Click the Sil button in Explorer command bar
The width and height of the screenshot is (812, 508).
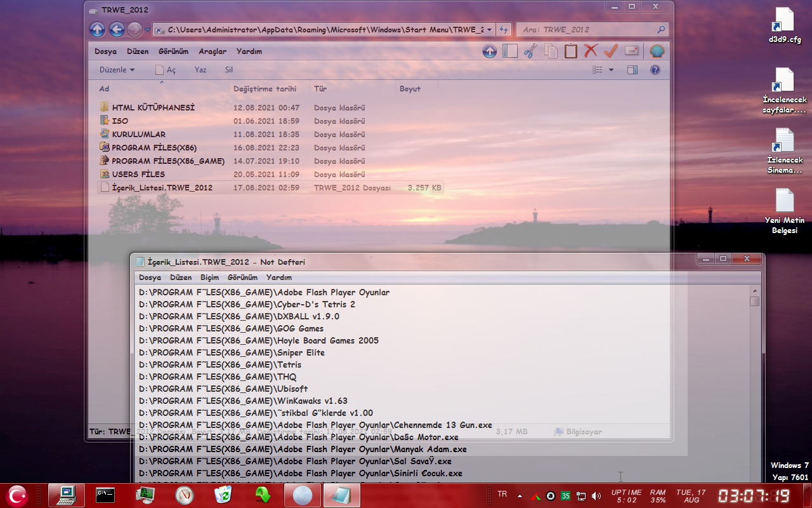click(229, 70)
